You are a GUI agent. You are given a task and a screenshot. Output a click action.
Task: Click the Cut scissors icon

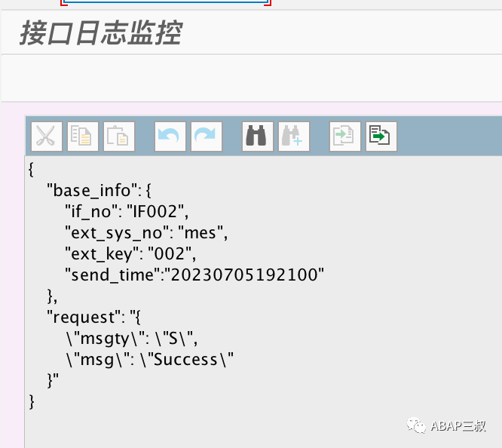[47, 137]
